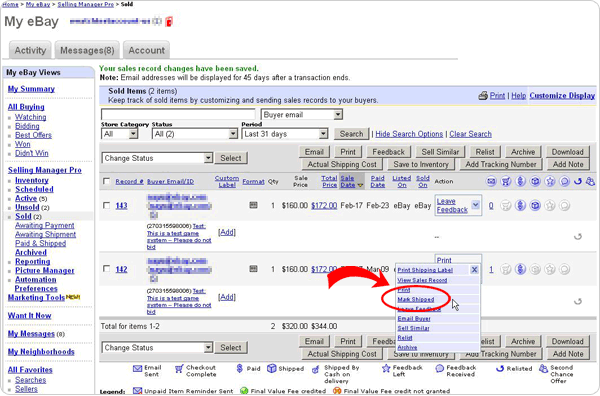Click the Shipped box column header icon

click(535, 181)
